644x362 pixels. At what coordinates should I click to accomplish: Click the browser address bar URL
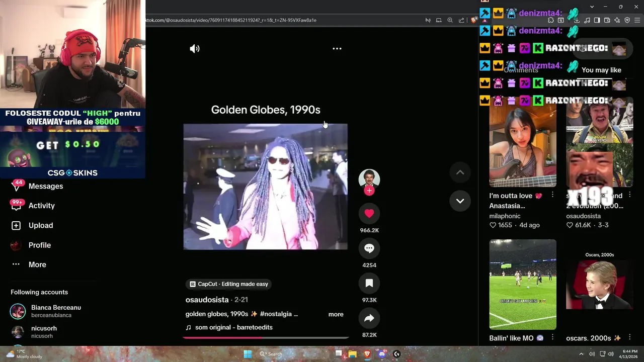[x=231, y=20]
